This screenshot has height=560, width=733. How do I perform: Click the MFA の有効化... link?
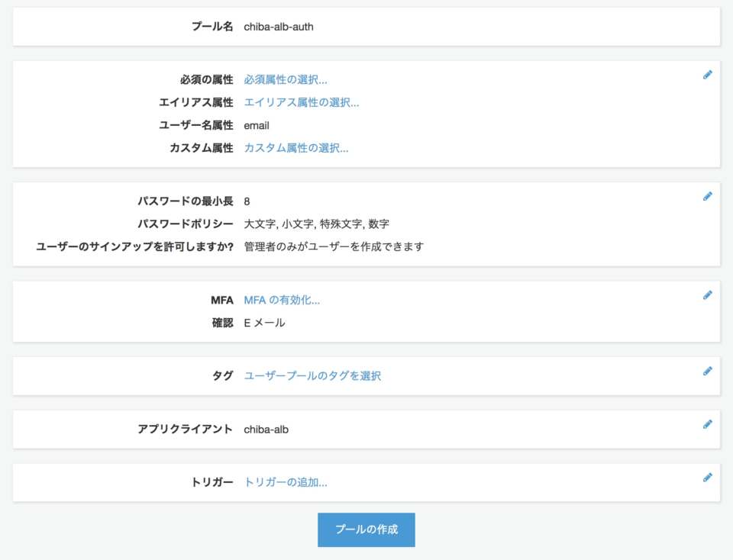tap(282, 301)
